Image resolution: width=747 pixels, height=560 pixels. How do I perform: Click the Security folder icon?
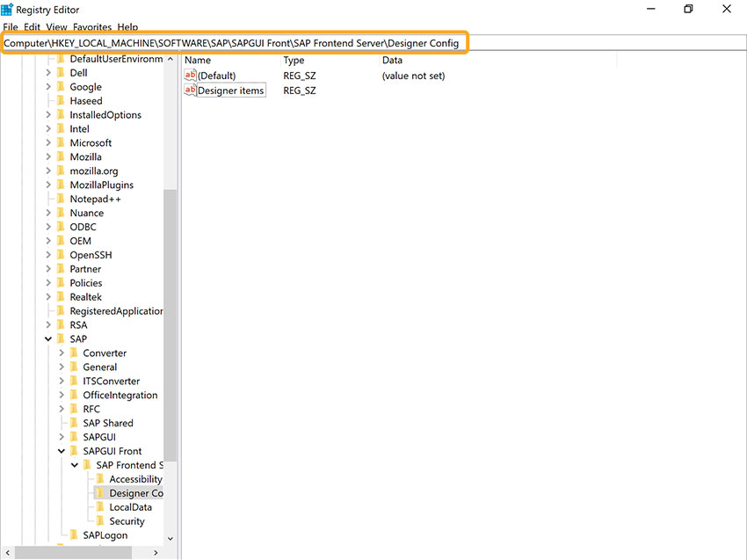pos(100,521)
